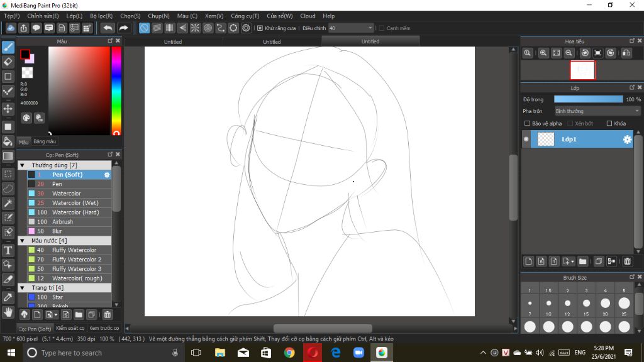This screenshot has width=644, height=362.
Task: Collapse the Màu nước [4] brush group
Action: click(x=23, y=241)
